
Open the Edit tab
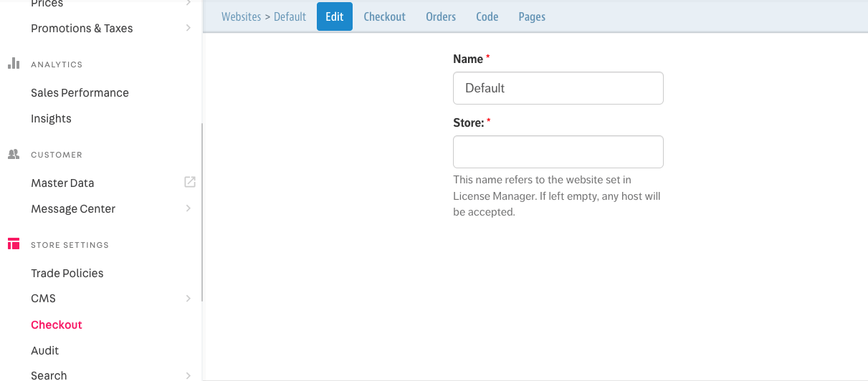[335, 16]
